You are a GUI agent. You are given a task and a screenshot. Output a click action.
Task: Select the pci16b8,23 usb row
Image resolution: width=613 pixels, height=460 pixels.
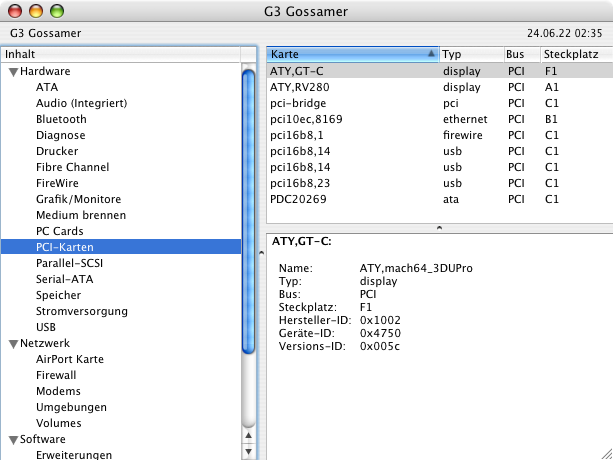point(440,183)
